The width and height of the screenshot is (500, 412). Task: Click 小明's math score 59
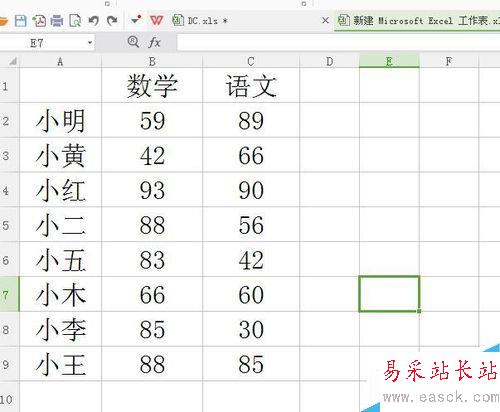point(152,120)
